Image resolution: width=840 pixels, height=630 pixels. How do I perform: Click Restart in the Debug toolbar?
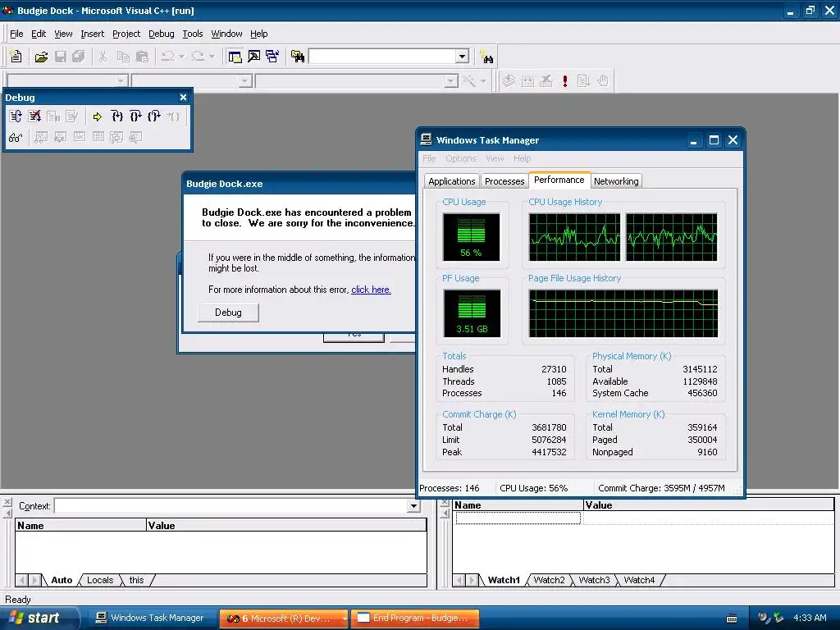click(16, 116)
